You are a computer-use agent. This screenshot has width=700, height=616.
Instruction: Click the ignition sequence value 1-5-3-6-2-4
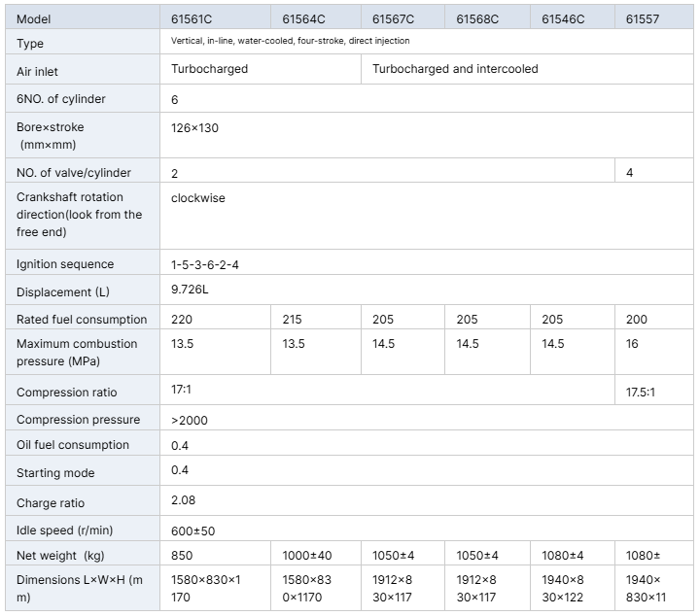tap(204, 264)
